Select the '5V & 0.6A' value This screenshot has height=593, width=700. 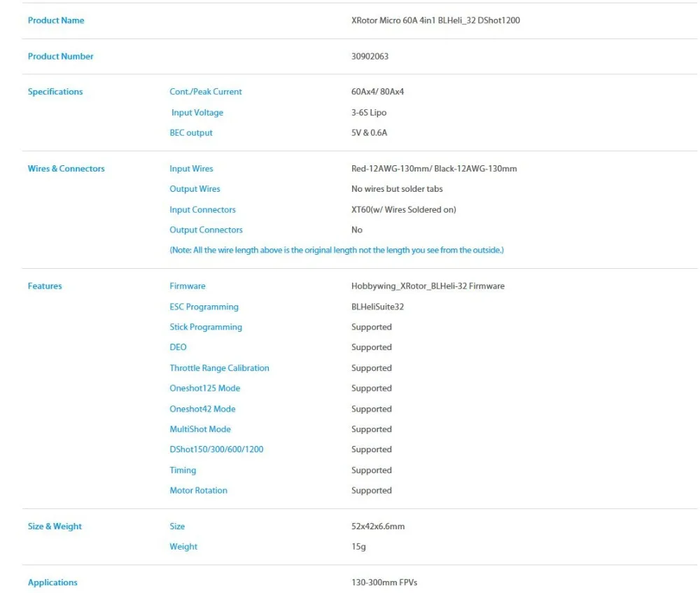coord(369,132)
